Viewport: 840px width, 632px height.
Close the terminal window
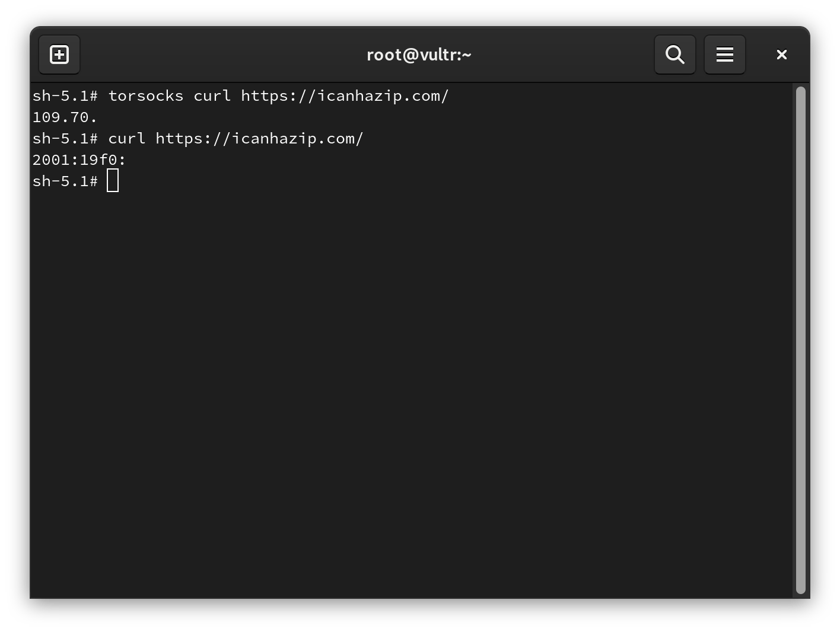click(781, 54)
